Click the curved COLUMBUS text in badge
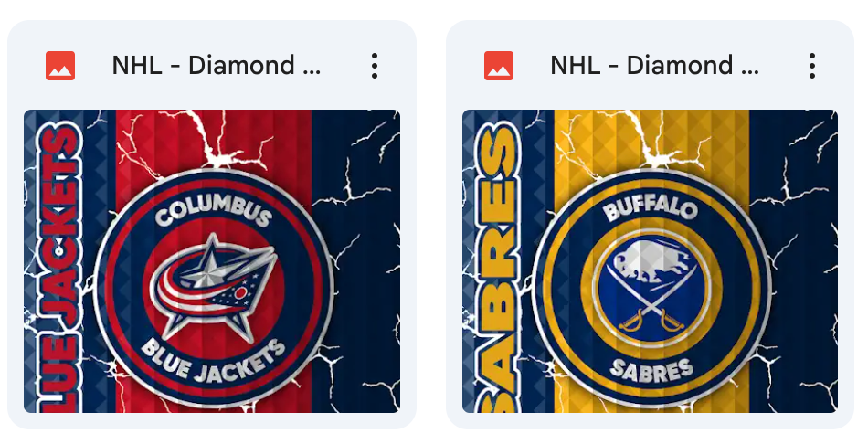 tap(213, 210)
